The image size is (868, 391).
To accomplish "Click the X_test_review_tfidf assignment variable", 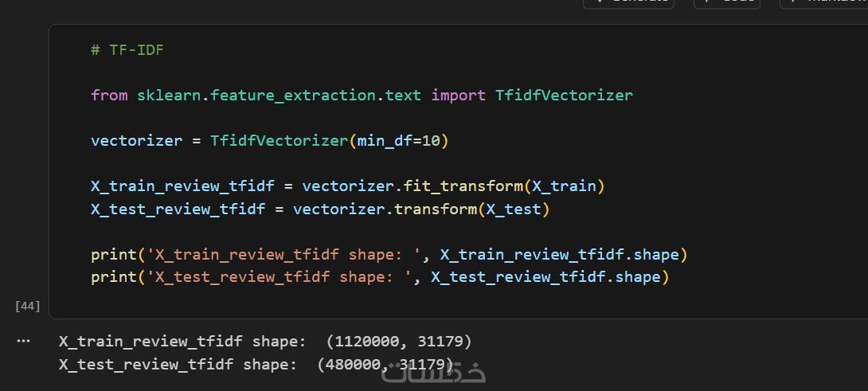I will point(178,209).
